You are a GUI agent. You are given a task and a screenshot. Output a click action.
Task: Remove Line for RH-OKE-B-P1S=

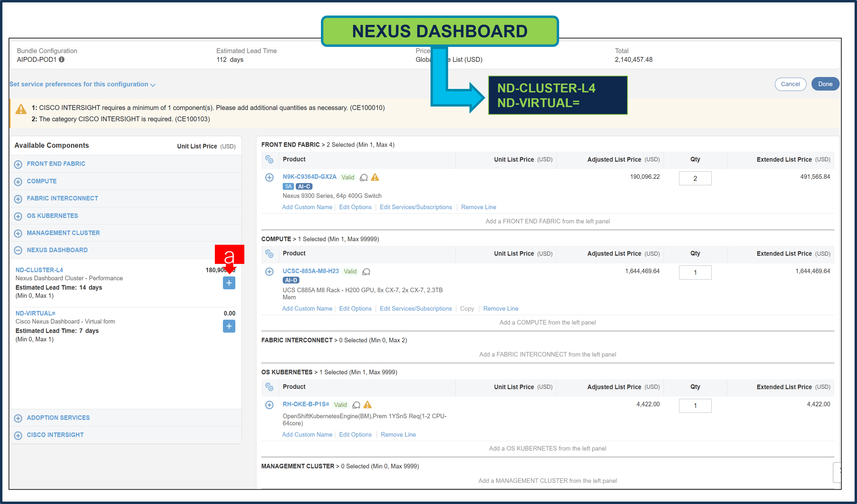point(398,435)
